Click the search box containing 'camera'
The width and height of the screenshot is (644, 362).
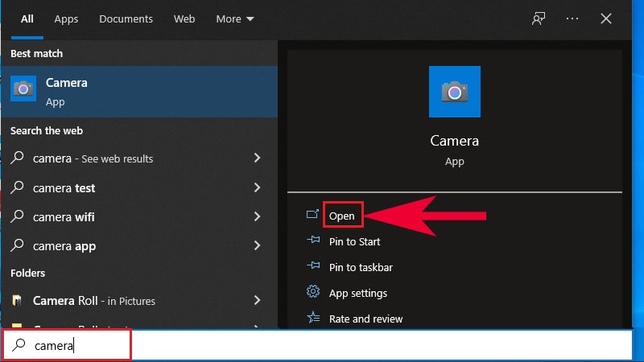click(317, 345)
